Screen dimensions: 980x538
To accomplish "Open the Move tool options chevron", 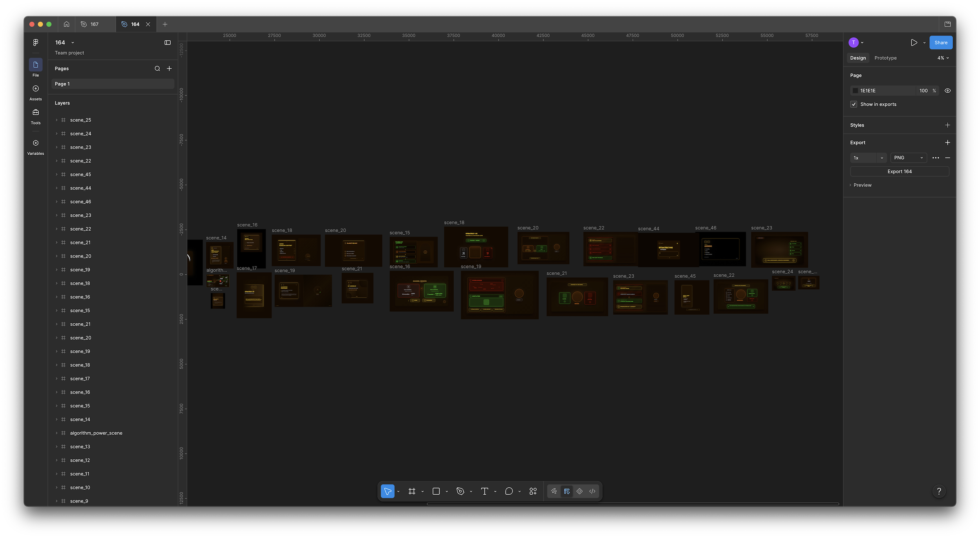I will point(398,491).
